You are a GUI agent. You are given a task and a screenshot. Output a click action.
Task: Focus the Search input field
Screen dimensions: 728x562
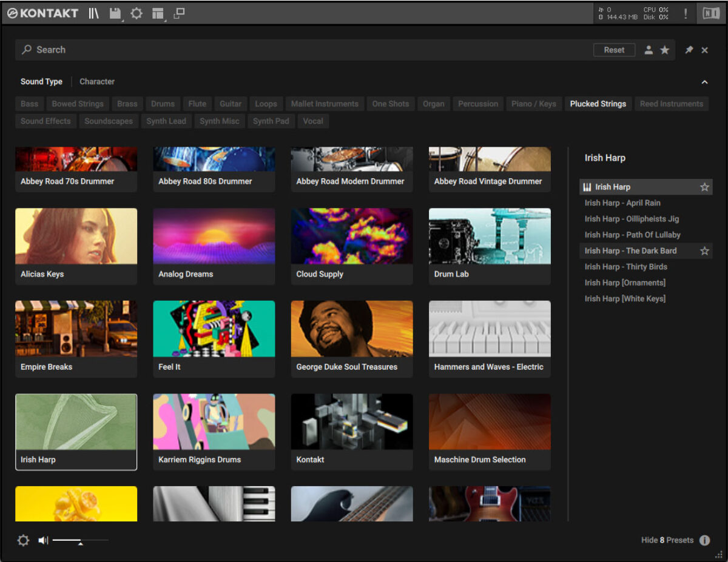click(303, 50)
